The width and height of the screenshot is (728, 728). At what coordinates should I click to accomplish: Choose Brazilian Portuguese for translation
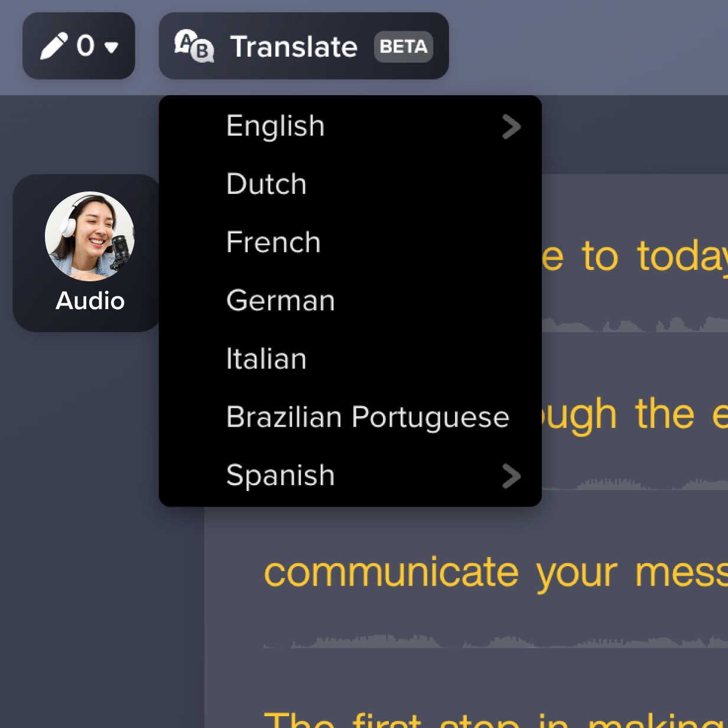(367, 417)
